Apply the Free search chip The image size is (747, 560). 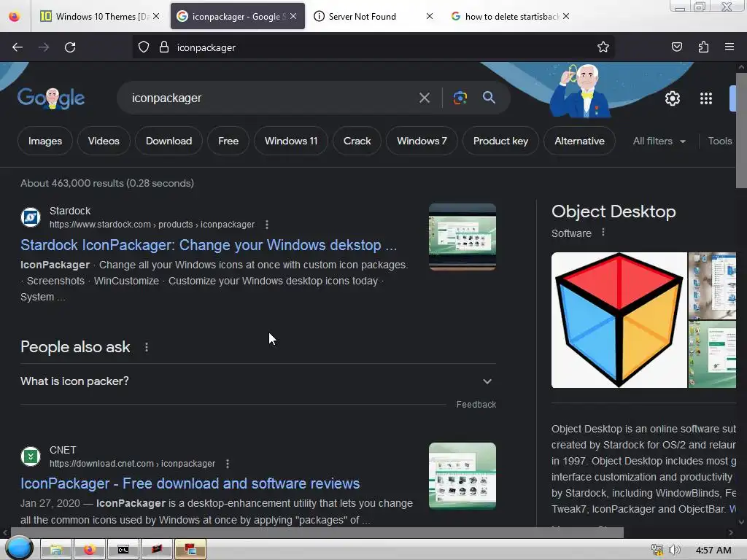coord(228,141)
